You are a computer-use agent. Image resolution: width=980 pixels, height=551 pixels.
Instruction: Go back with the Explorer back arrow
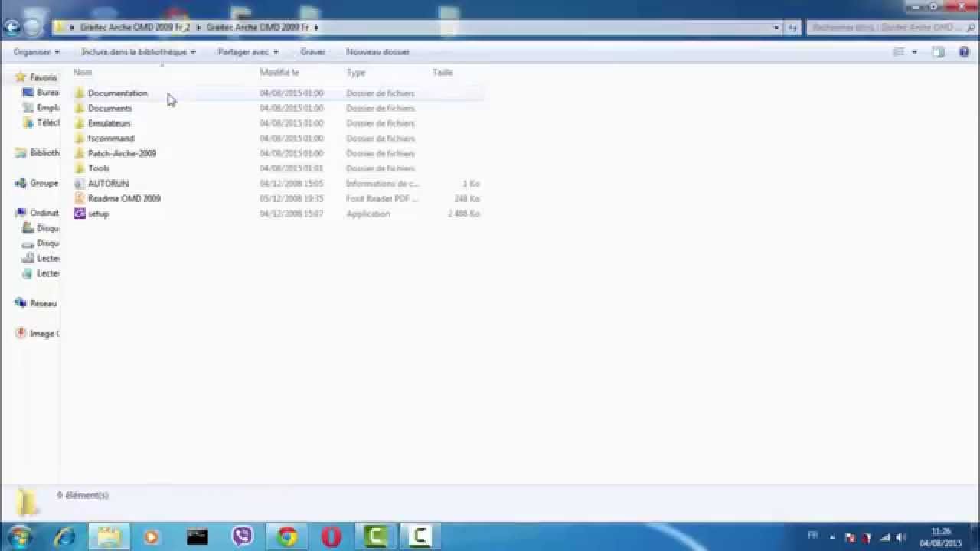pyautogui.click(x=11, y=28)
